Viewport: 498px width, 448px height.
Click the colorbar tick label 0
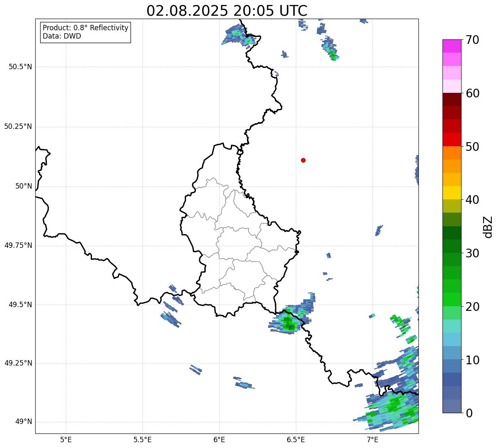click(469, 413)
